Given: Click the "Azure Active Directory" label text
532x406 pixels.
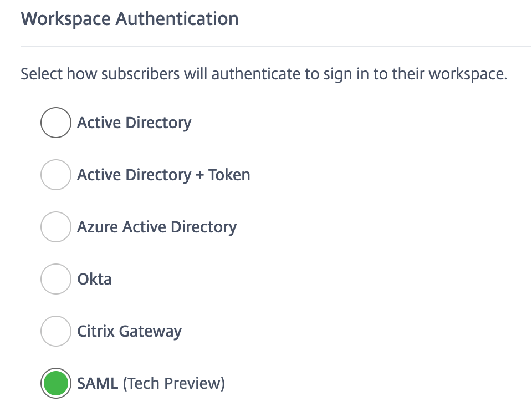Looking at the screenshot, I should 157,227.
